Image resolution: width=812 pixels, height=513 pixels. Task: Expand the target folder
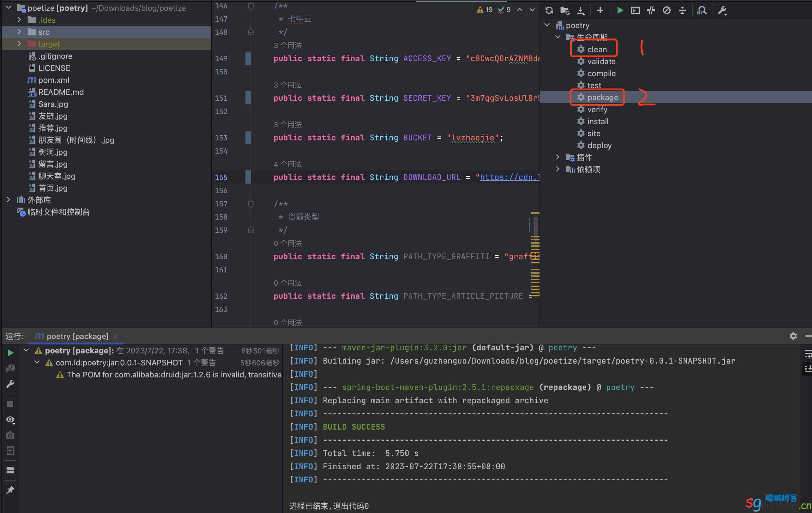click(19, 44)
